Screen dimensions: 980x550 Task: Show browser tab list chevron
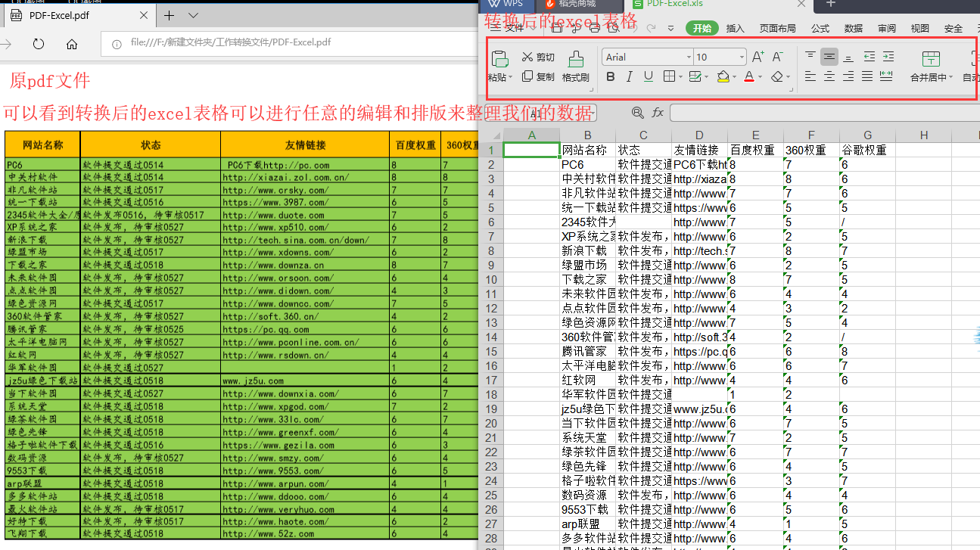tap(193, 15)
